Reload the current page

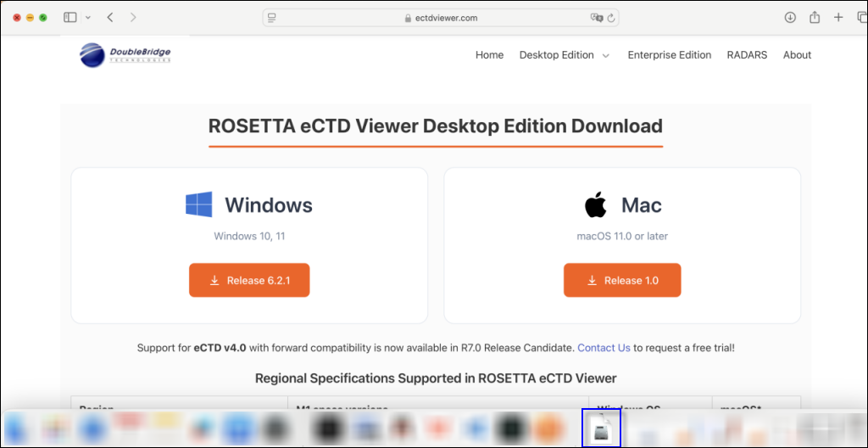coord(611,17)
